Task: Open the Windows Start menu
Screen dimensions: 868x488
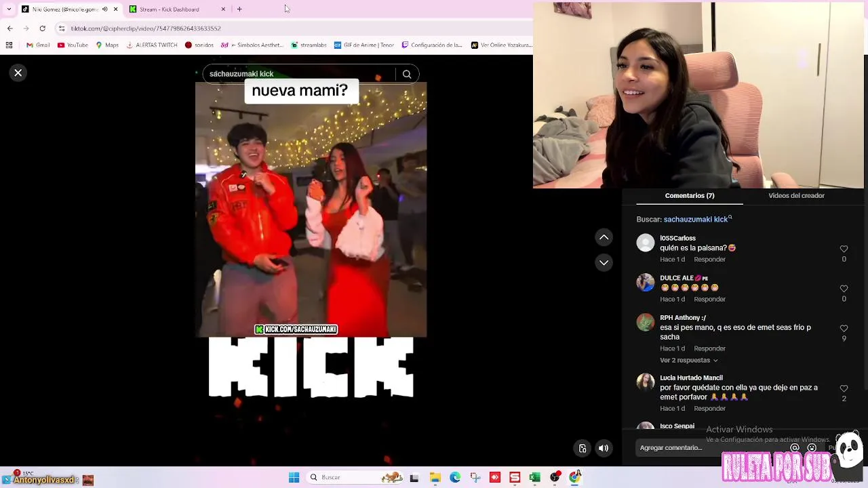Action: point(294,478)
